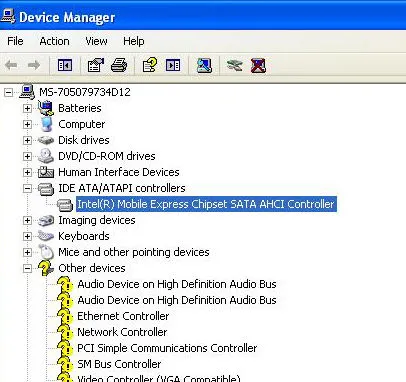Select Human Interface Devices label
Screen dimensions: 406x382
(x=119, y=172)
